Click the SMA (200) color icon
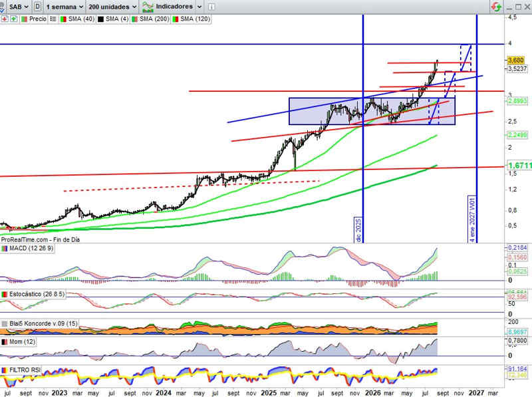532x397 pixels. click(x=135, y=19)
